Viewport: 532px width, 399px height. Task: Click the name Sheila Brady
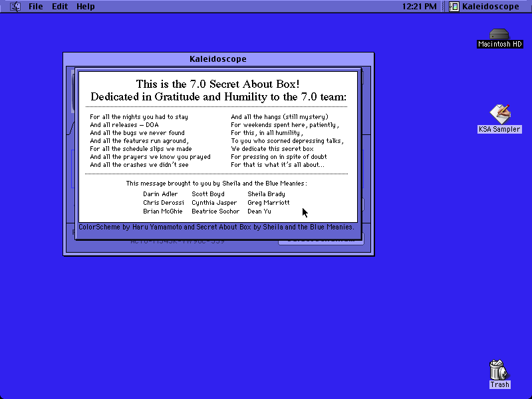click(x=267, y=194)
